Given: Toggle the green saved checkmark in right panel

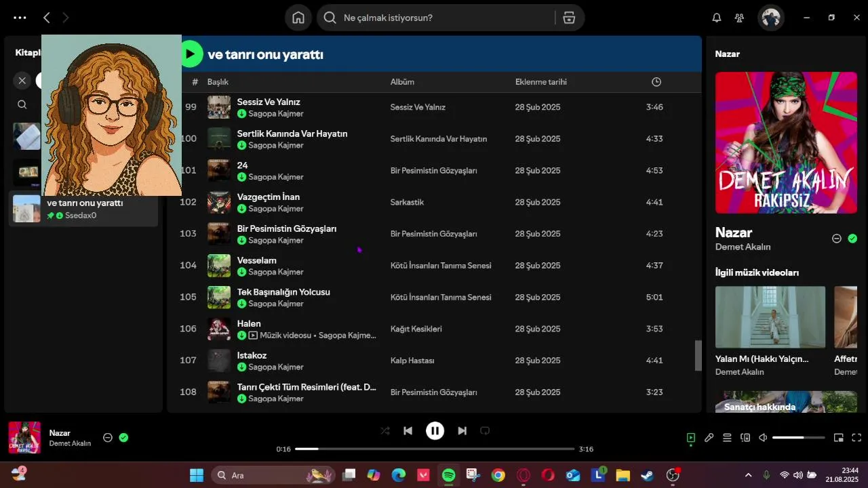Looking at the screenshot, I should (852, 239).
